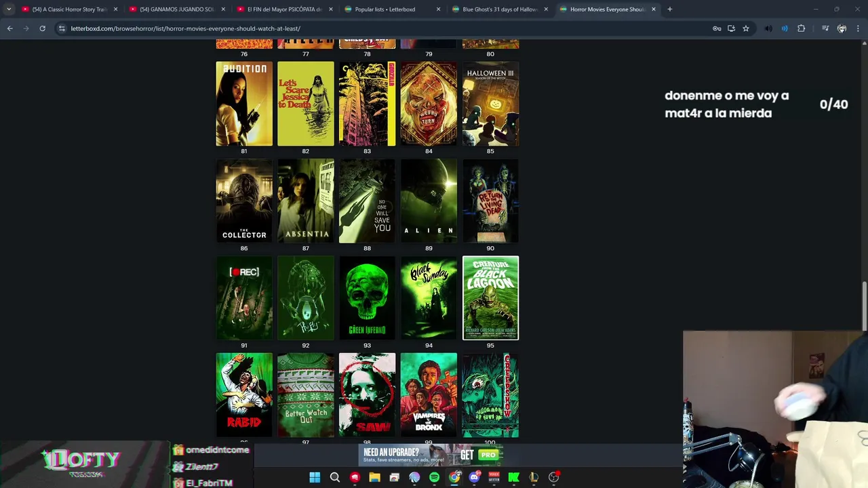Open the Alien poster numbered 89
The width and height of the screenshot is (868, 488).
coord(429,201)
